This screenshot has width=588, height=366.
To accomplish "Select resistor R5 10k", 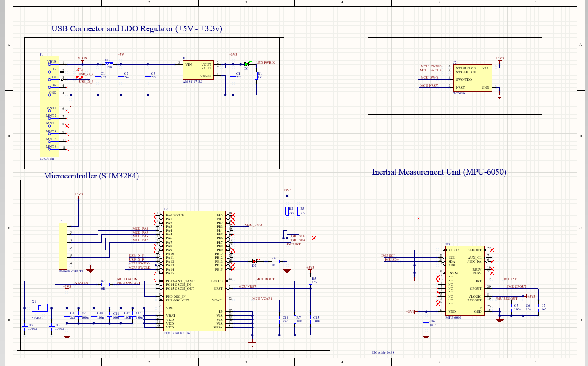I will point(310,281).
